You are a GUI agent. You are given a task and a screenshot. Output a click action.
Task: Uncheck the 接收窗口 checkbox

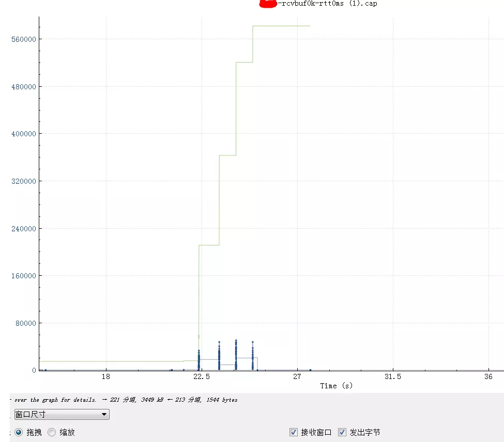click(294, 432)
